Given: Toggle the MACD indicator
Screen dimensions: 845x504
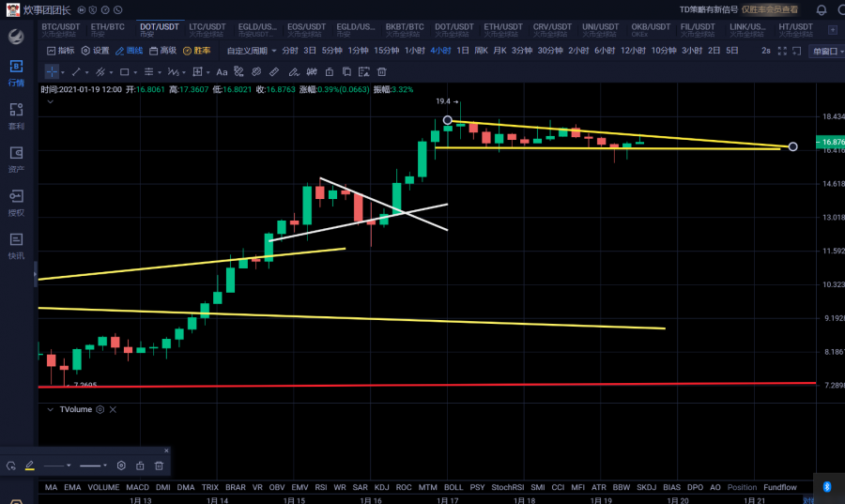Looking at the screenshot, I should pos(137,487).
